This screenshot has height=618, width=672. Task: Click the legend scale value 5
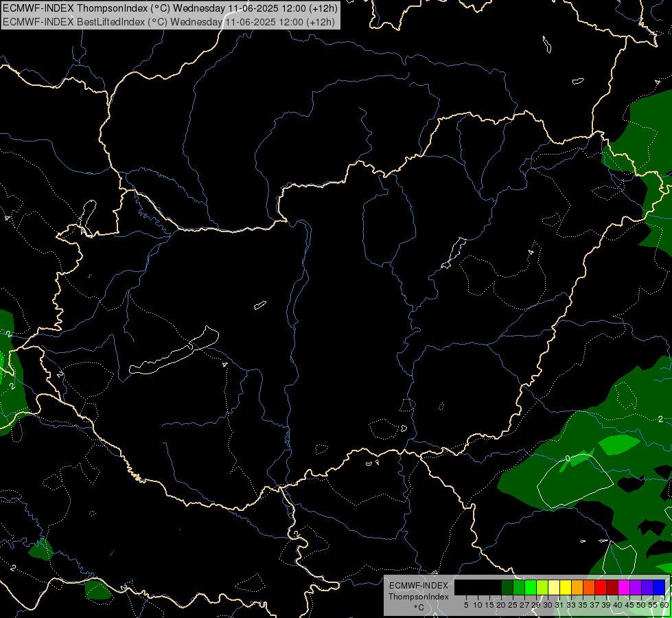point(466,605)
